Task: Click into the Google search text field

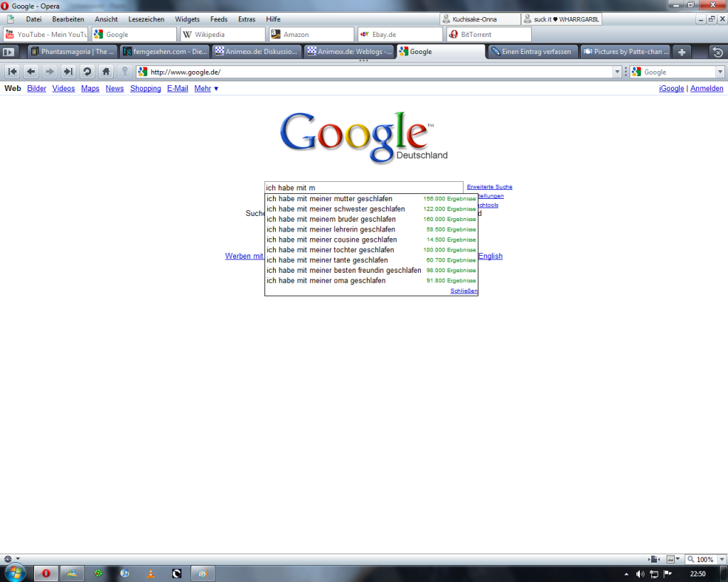Action: point(363,188)
